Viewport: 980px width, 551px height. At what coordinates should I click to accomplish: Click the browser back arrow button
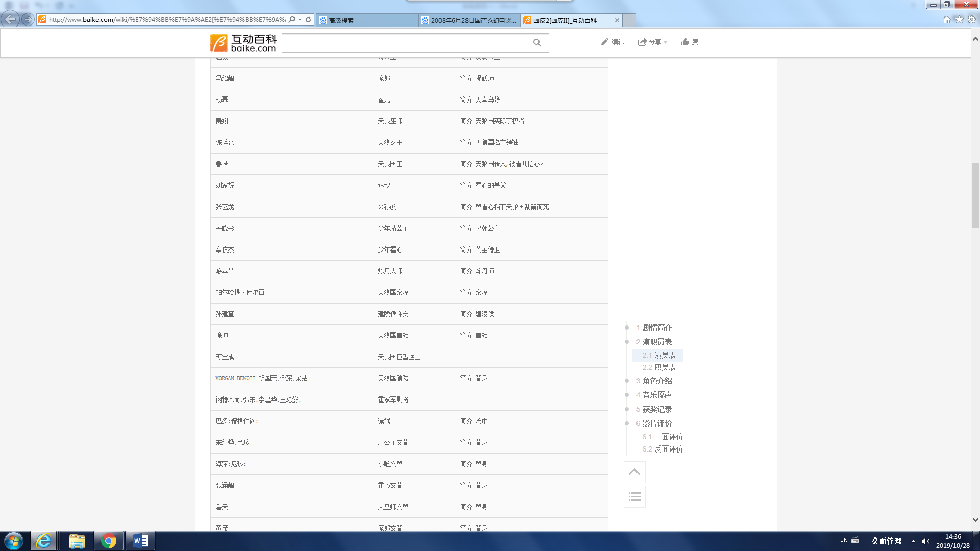[x=10, y=19]
